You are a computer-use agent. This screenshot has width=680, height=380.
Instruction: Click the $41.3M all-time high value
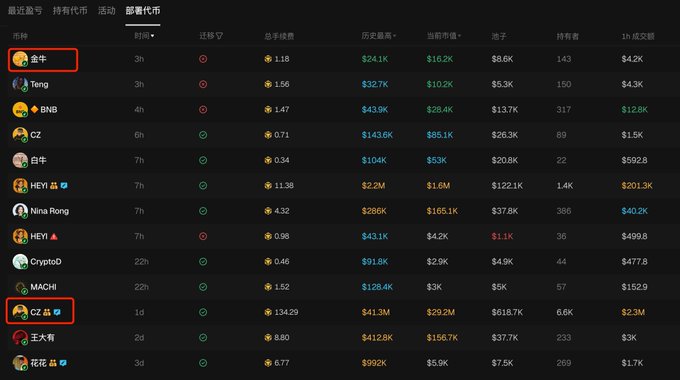point(376,312)
